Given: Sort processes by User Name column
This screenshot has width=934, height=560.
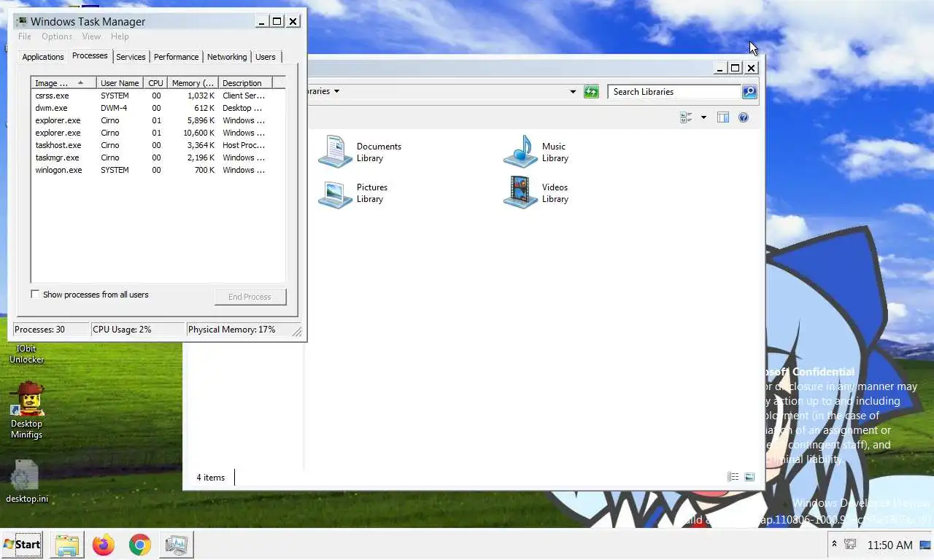Looking at the screenshot, I should 120,83.
